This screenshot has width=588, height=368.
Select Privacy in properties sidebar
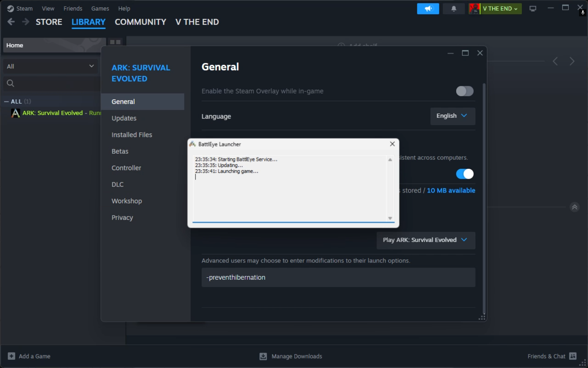[143, 218]
